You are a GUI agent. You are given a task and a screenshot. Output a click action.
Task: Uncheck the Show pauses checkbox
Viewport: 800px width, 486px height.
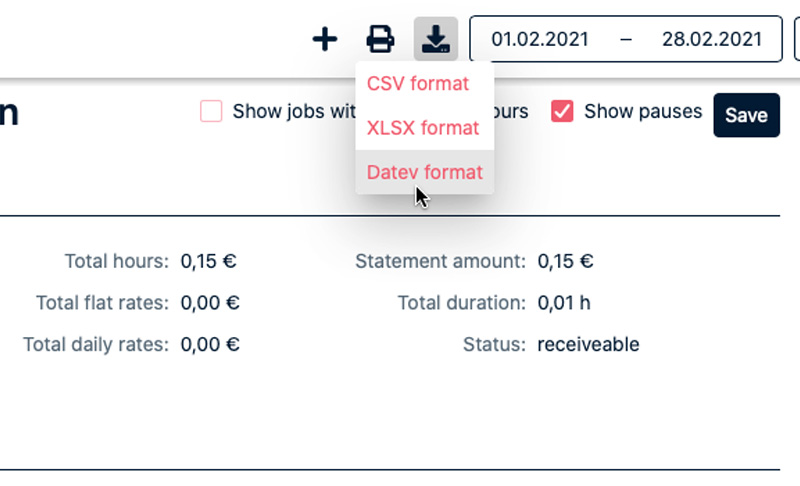click(562, 111)
